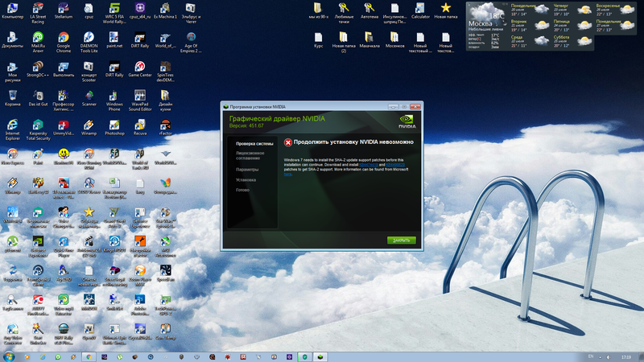Click the taskbar clock showing 17:19
Viewport: 644px width, 362px height.
[626, 357]
